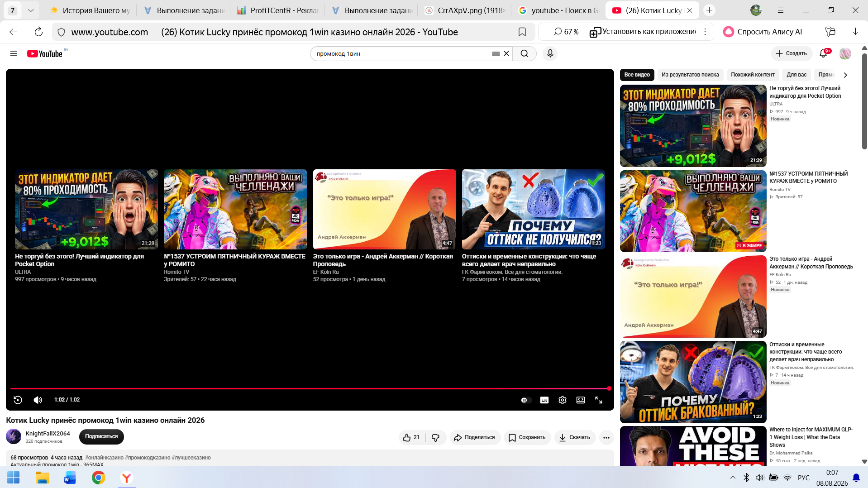Open the YouTube guide hamburger menu
This screenshot has height=488, width=868.
pos(14,53)
